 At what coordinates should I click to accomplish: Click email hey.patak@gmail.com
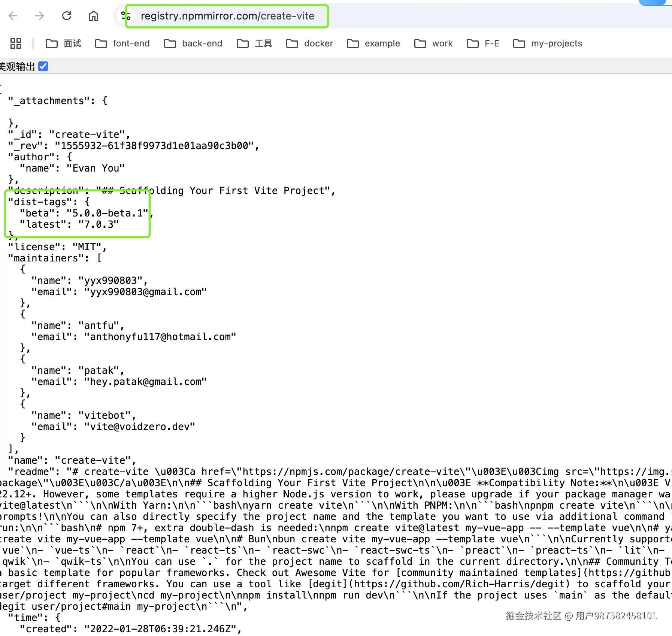coord(145,382)
